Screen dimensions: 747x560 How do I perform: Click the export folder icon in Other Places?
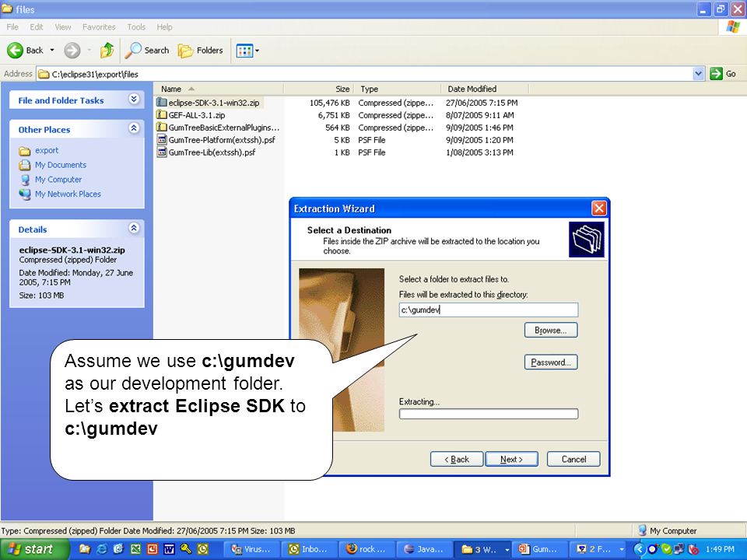[x=25, y=151]
